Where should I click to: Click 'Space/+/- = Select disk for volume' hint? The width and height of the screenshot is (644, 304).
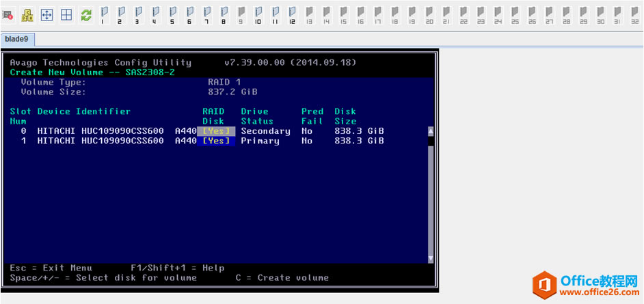point(103,278)
